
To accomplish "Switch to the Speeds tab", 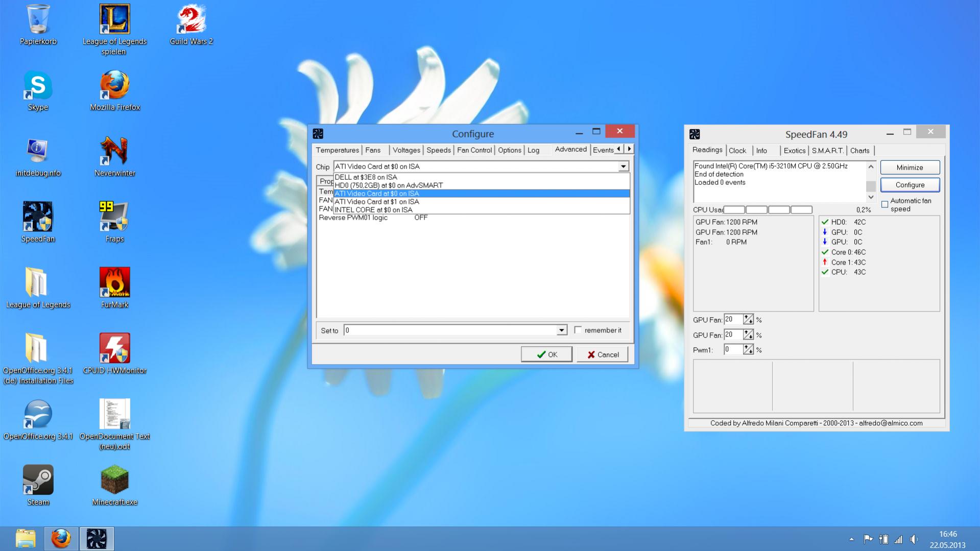I will (439, 150).
